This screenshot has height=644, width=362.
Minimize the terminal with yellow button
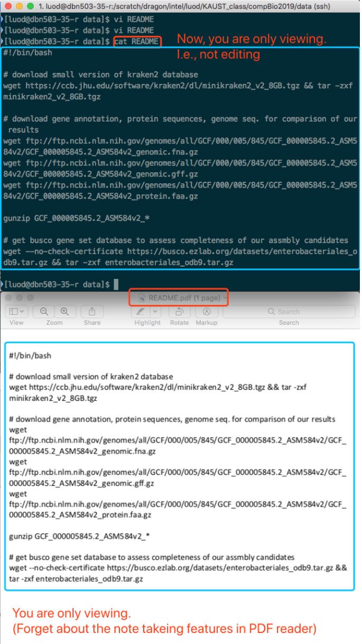point(18,6)
